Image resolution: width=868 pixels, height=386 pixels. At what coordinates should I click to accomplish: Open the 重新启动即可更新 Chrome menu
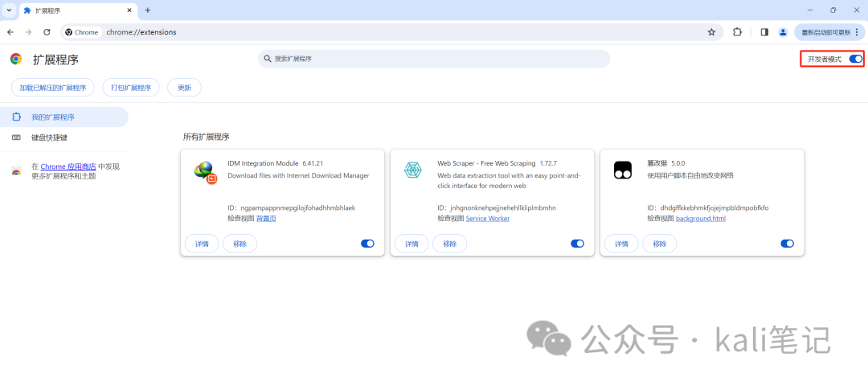[831, 32]
